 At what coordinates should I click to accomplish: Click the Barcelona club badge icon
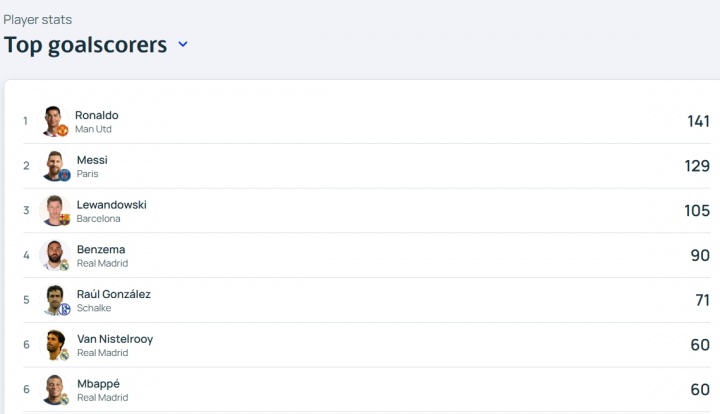pos(65,219)
